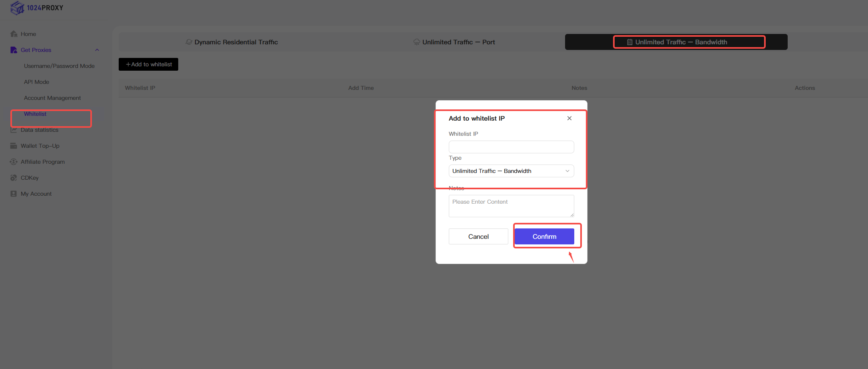868x369 pixels.
Task: Close the Add to whitelist IP dialog
Action: click(x=569, y=118)
